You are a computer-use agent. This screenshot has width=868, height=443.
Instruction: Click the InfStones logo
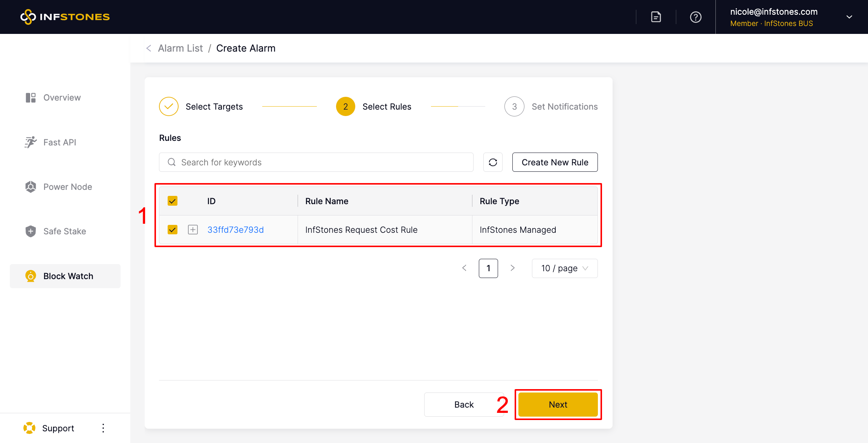(x=65, y=17)
